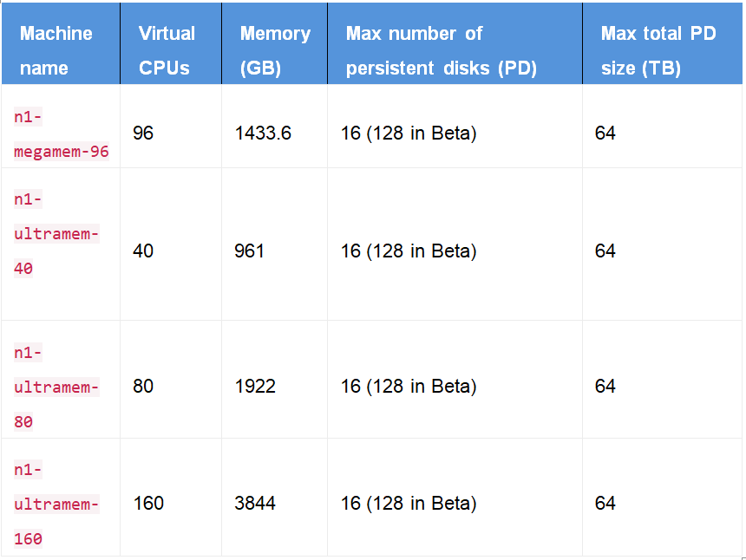Select persistent disks value in n1-ultramem-80 row
This screenshot has height=560, width=746.
tap(409, 387)
